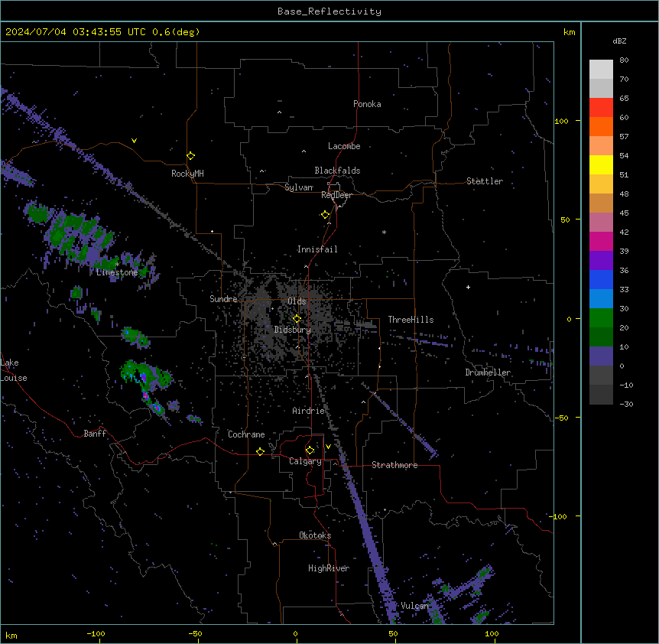Click the Innisfail city label
The width and height of the screenshot is (659, 644).
[x=317, y=249]
